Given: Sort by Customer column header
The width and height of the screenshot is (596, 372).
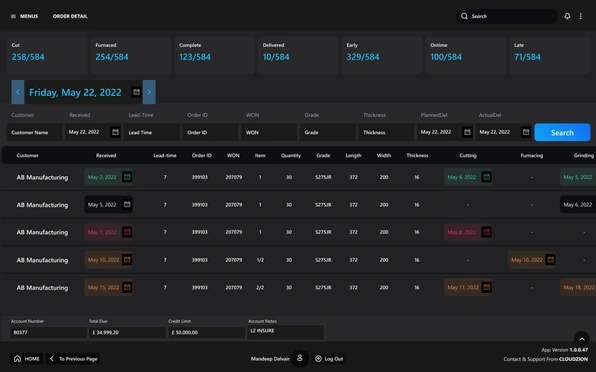Looking at the screenshot, I should pos(27,155).
